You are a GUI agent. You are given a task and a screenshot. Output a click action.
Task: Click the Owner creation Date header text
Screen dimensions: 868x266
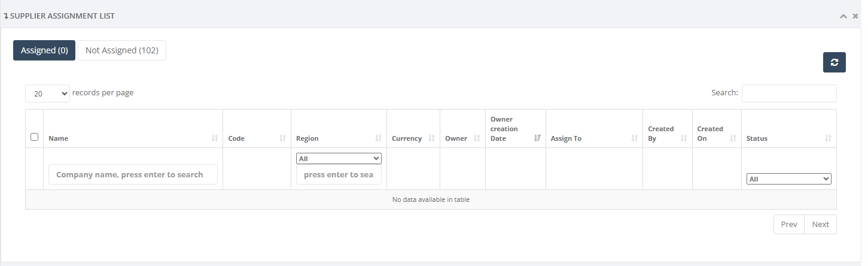point(504,129)
